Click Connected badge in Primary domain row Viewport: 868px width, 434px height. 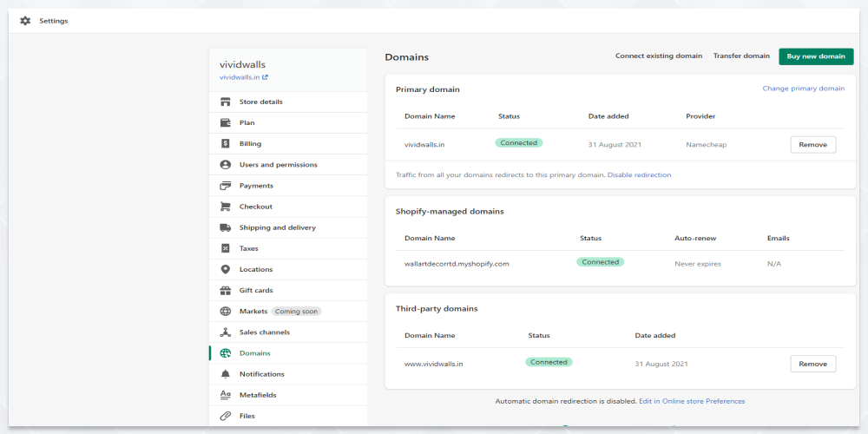coord(519,143)
